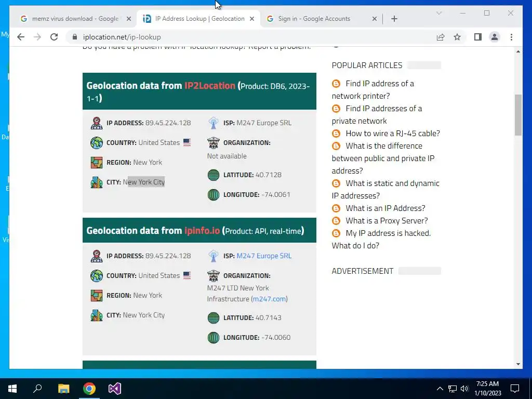
Task: Click longitude globe icon in IP2Location panel
Action: tap(214, 195)
